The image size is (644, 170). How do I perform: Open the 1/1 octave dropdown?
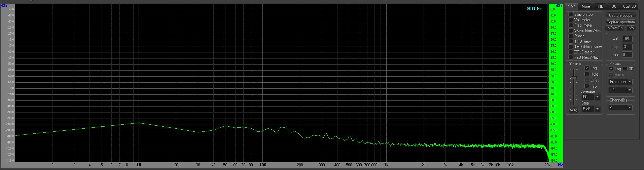click(x=620, y=90)
